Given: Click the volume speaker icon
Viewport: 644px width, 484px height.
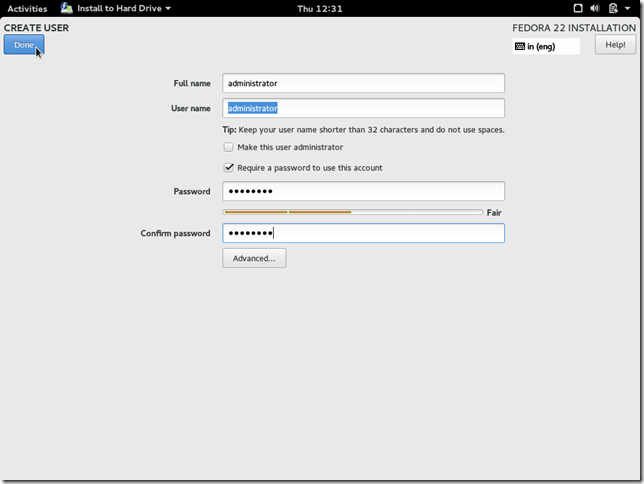Looking at the screenshot, I should point(595,8).
